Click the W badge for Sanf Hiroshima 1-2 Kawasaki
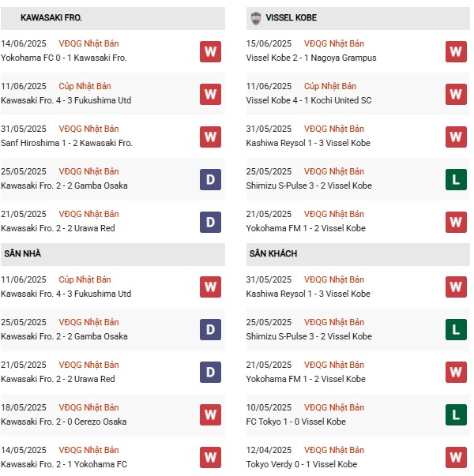This screenshot has width=474, height=476. (x=210, y=137)
